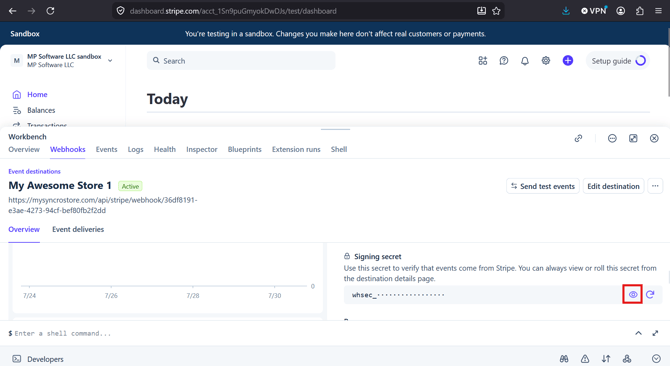
Task: Open Stripe settings gear
Action: click(x=546, y=61)
